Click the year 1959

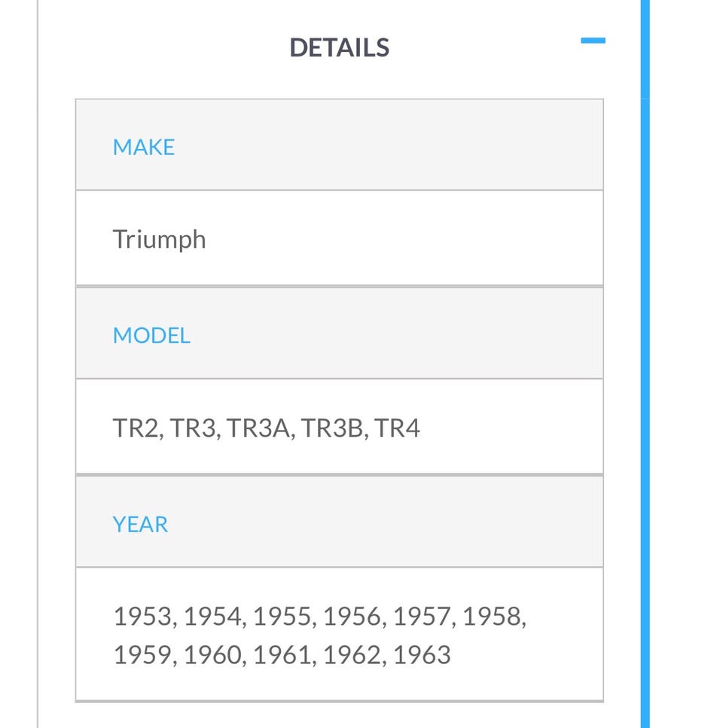point(142,655)
